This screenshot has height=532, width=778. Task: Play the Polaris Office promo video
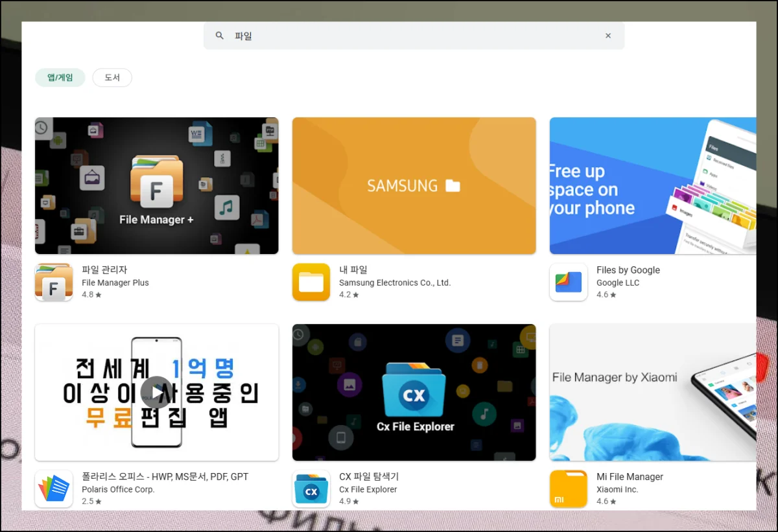[x=156, y=392]
